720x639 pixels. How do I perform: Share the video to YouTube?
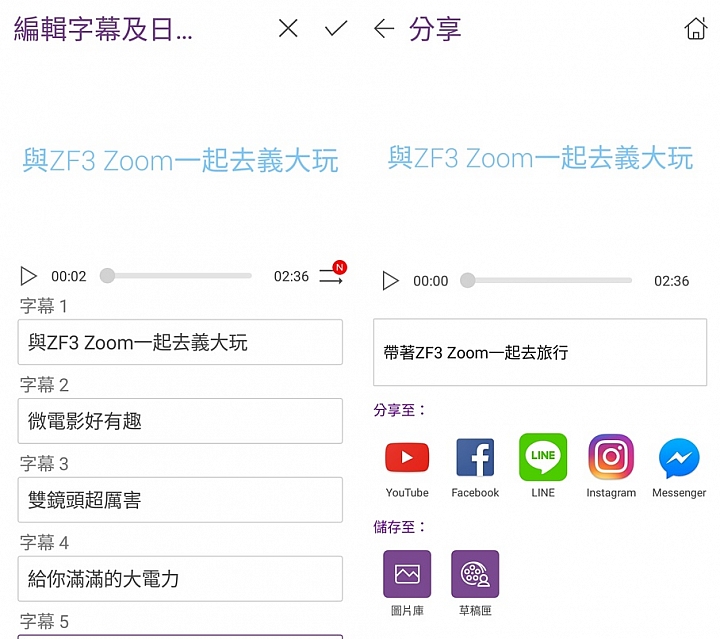pyautogui.click(x=407, y=467)
